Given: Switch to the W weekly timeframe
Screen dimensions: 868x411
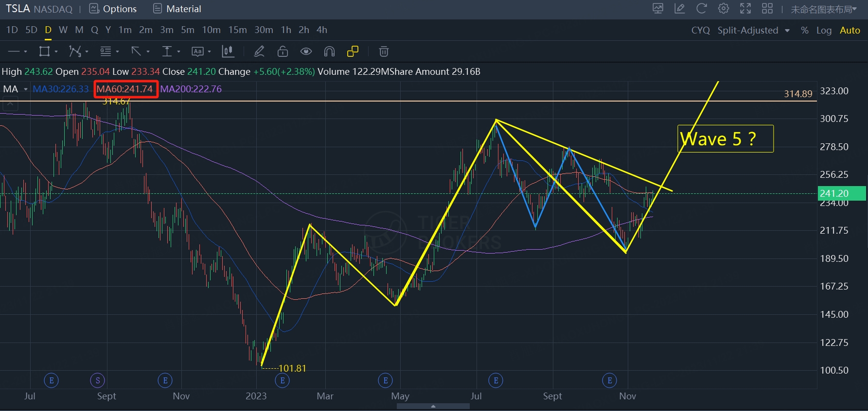Looking at the screenshot, I should click(x=63, y=30).
